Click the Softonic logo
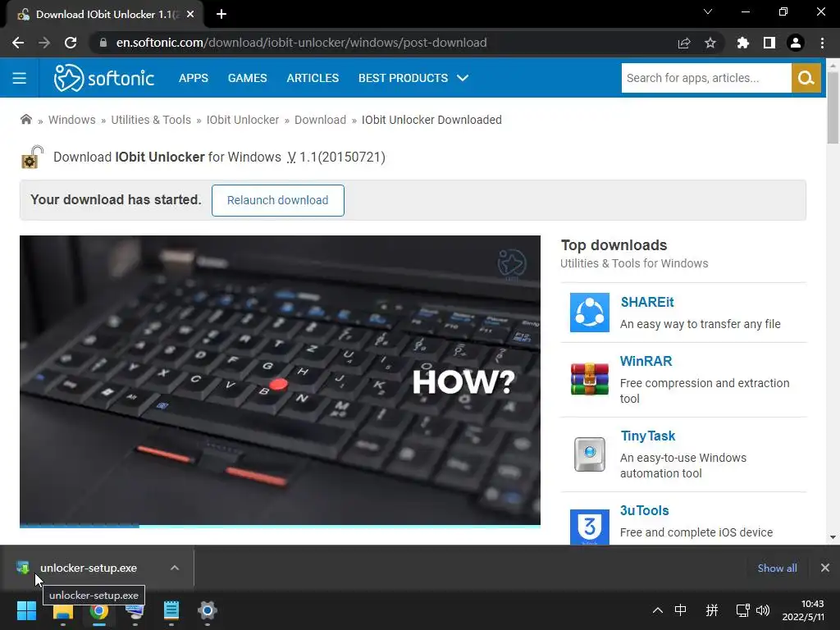Screen dimensions: 840x630 104,78
